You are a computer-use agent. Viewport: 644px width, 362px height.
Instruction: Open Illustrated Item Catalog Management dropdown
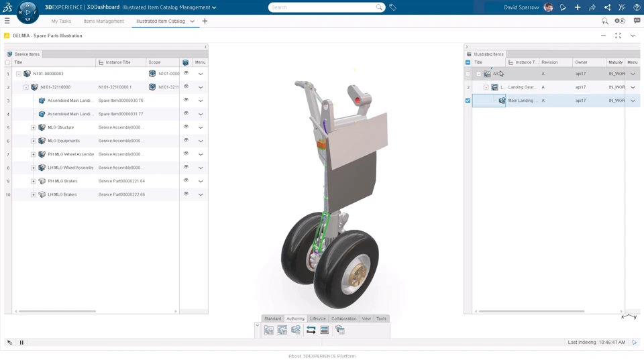pos(214,7)
